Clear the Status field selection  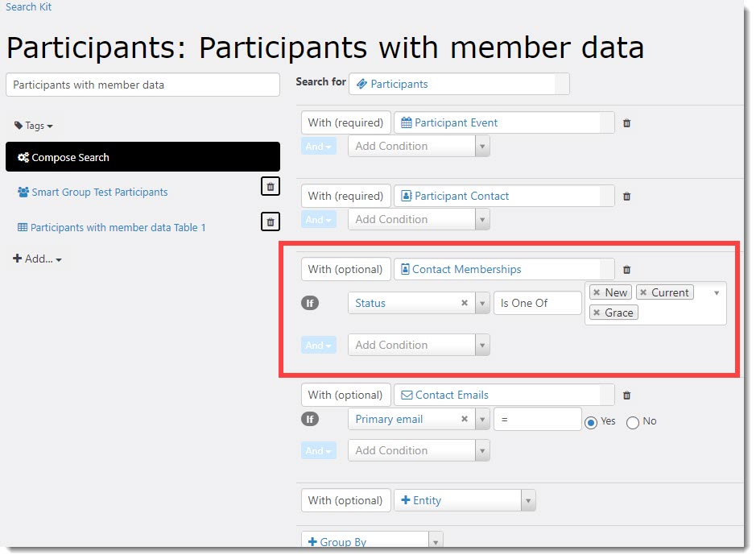(x=465, y=303)
